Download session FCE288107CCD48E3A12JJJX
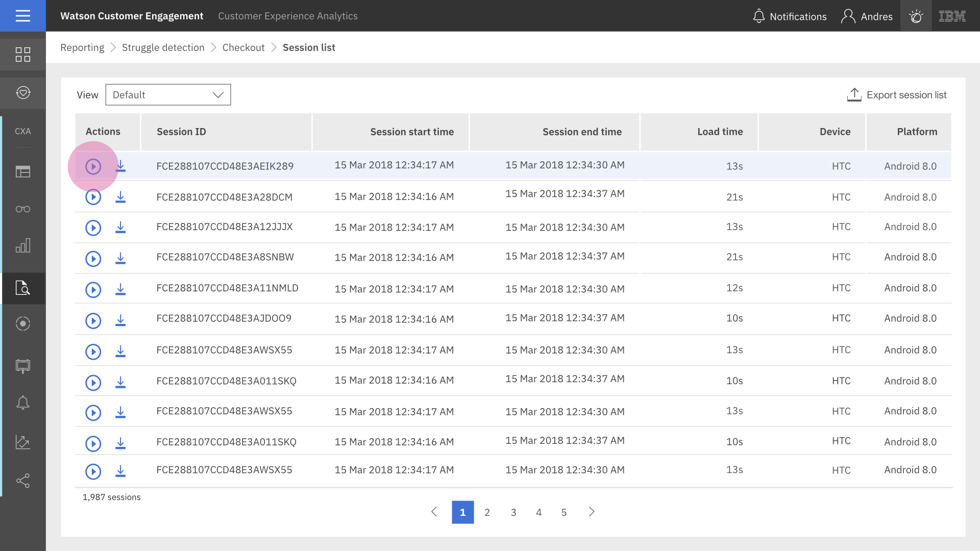The height and width of the screenshot is (551, 980). click(120, 228)
